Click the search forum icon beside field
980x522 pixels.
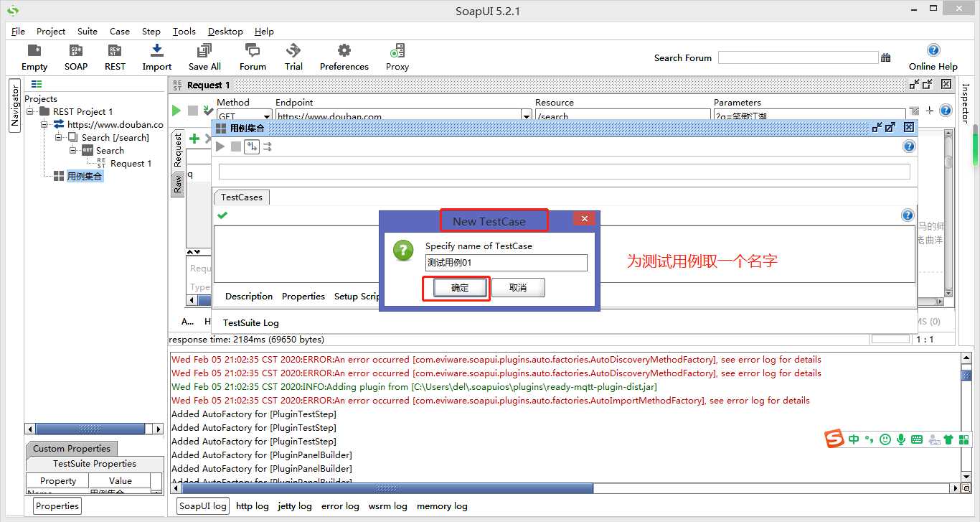(886, 57)
